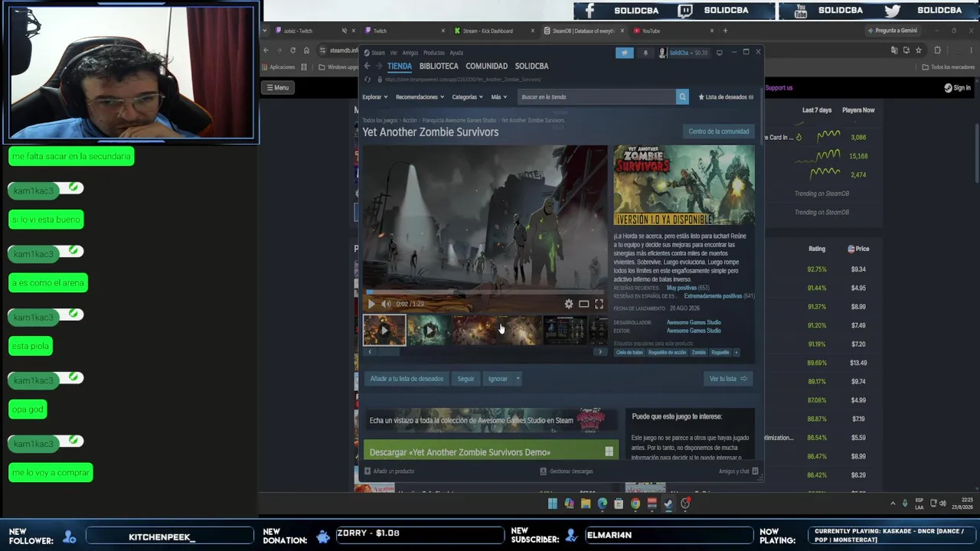Click the Awesome Games Studio developer link
980x551 pixels.
click(694, 322)
